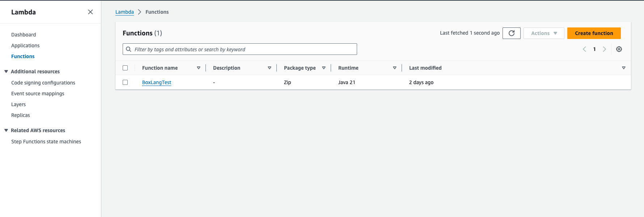Sort by Runtime column arrow

tap(394, 68)
